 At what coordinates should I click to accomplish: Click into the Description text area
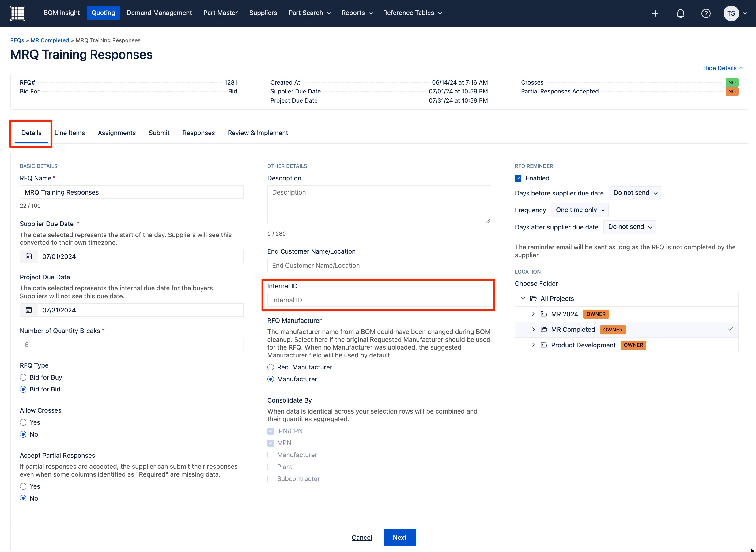pyautogui.click(x=379, y=205)
